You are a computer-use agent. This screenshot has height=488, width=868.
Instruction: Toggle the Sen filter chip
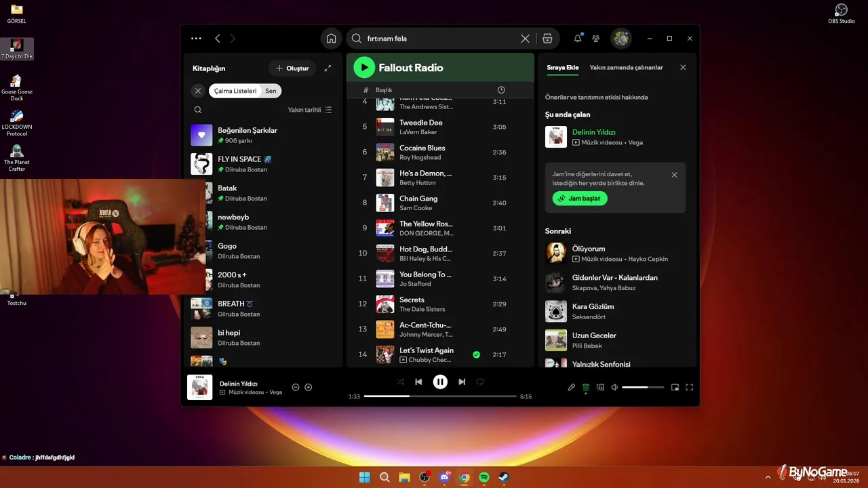click(271, 91)
